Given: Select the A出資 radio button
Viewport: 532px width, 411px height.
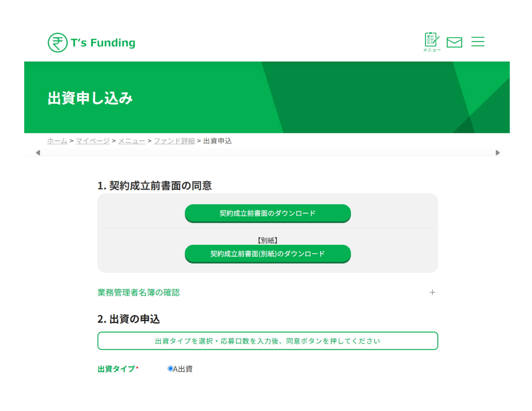Looking at the screenshot, I should [x=170, y=369].
